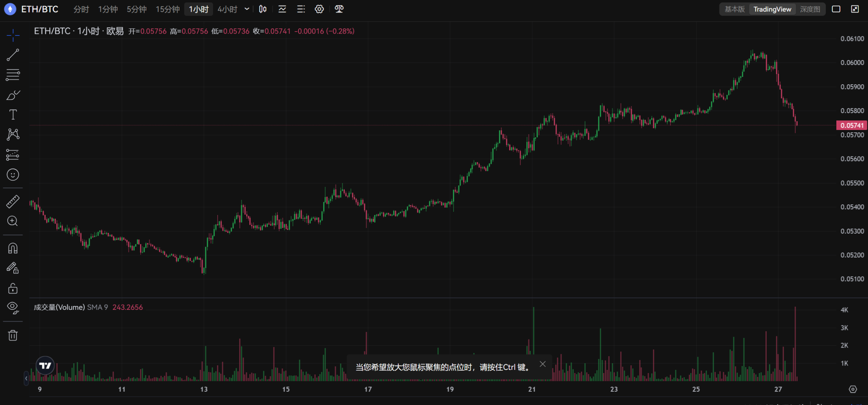Viewport: 868px width, 405px height.
Task: Close the Ctrl zoom hint notification
Action: (x=543, y=364)
